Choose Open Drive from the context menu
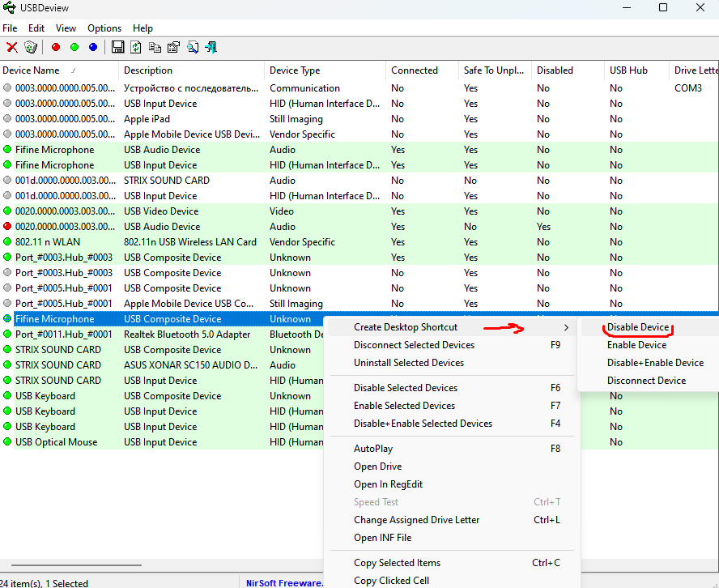Image resolution: width=719 pixels, height=588 pixels. coord(452,467)
